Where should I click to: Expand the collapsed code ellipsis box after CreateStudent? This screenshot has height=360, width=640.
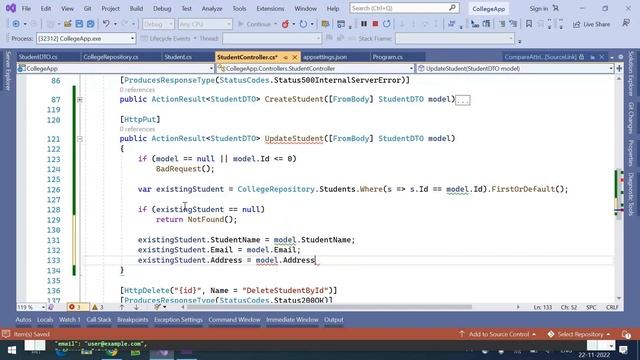[x=463, y=100]
